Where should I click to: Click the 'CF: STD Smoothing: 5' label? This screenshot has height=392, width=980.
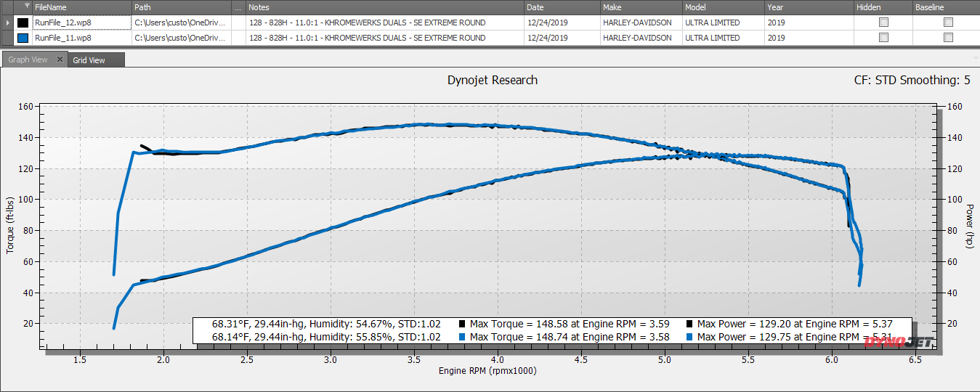tap(912, 80)
